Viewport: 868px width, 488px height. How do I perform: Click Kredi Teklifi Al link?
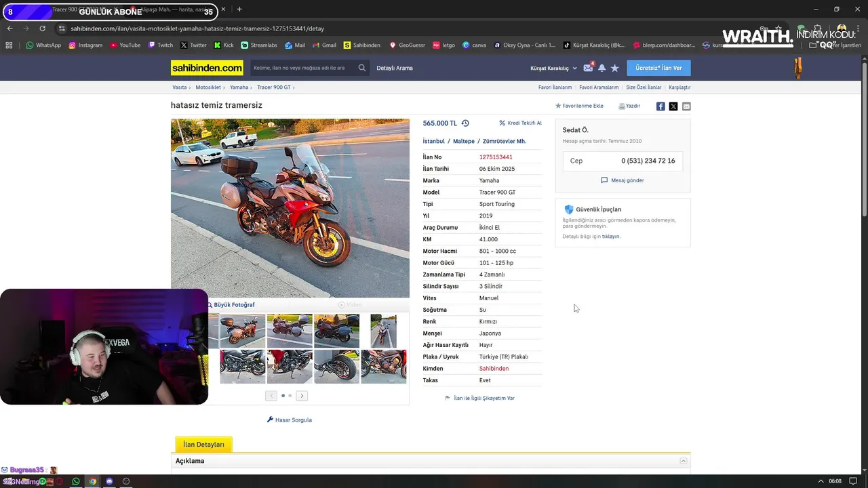[520, 123]
